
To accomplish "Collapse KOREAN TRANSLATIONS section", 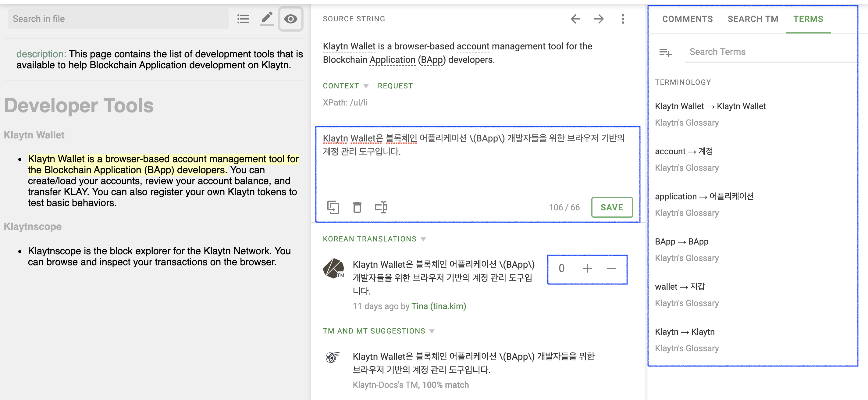I will pos(424,239).
